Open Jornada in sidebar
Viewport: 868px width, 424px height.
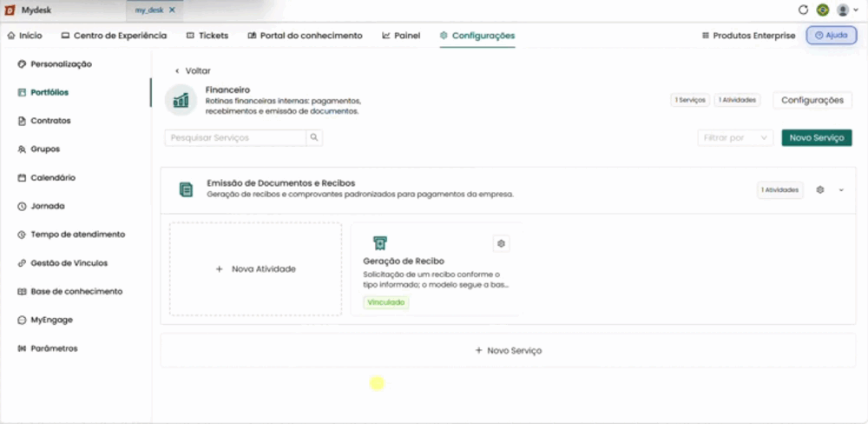[42, 206]
